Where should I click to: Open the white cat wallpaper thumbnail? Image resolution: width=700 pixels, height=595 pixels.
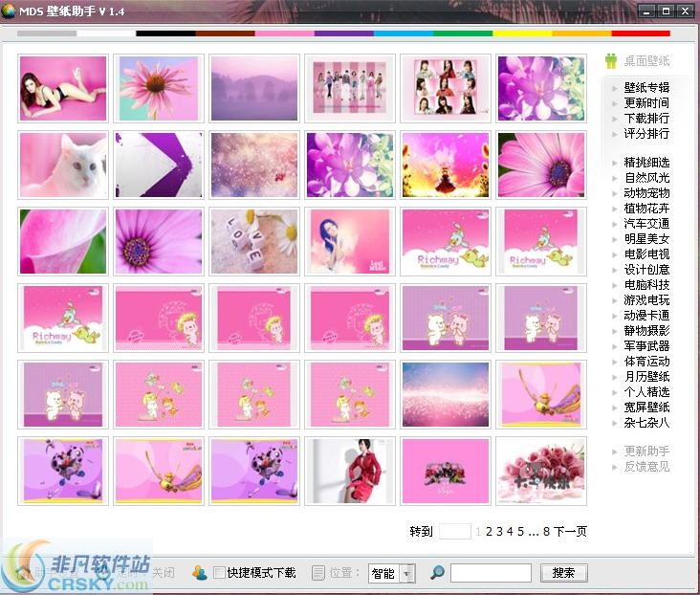[x=63, y=165]
